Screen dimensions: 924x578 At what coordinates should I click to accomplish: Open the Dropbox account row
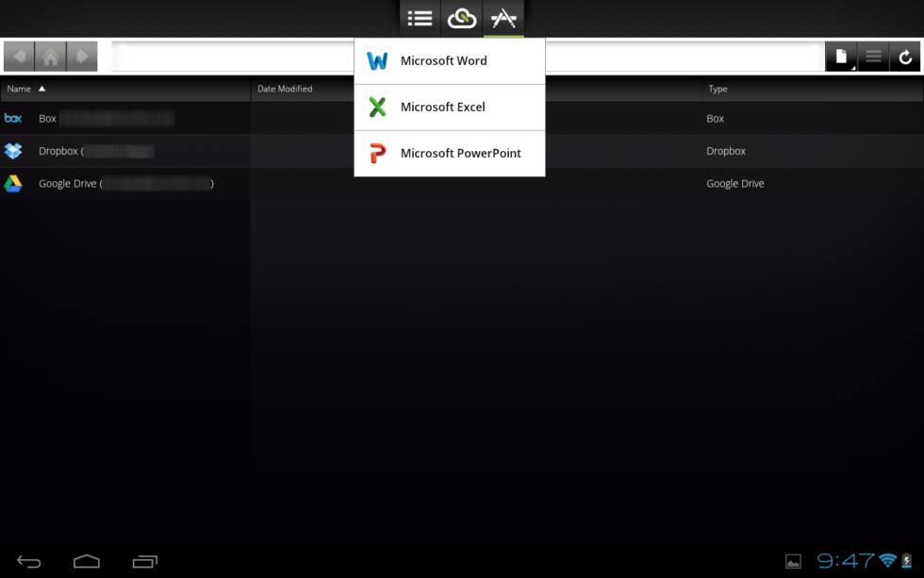click(462, 151)
